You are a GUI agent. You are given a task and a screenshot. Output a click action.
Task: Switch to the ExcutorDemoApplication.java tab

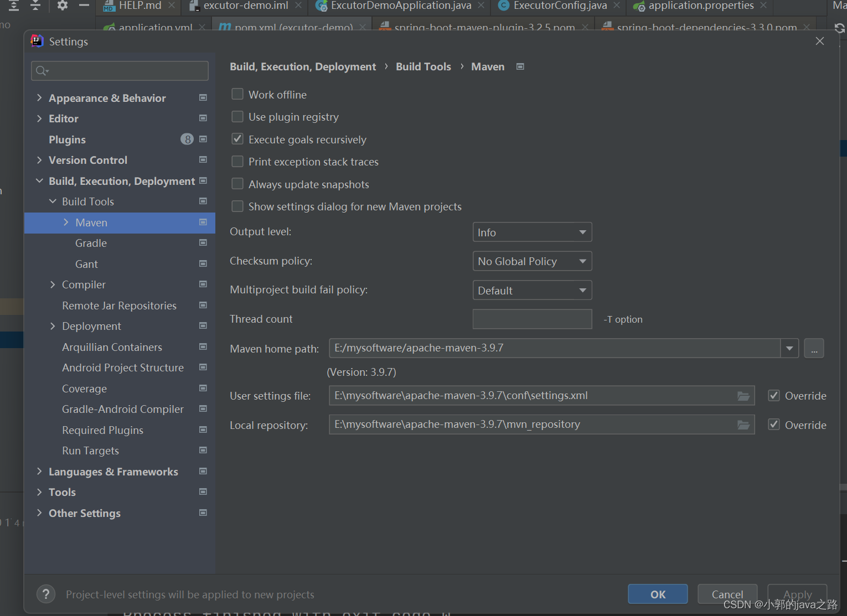(400, 6)
